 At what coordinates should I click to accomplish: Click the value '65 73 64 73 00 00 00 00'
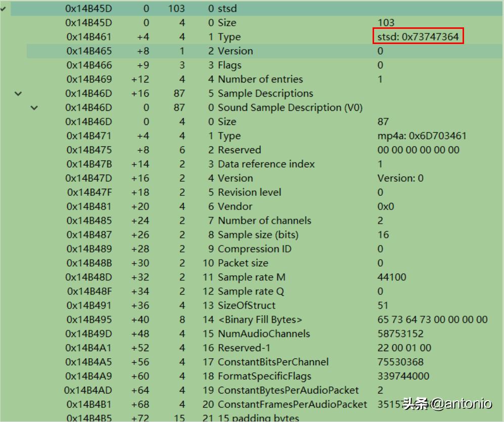tap(432, 320)
